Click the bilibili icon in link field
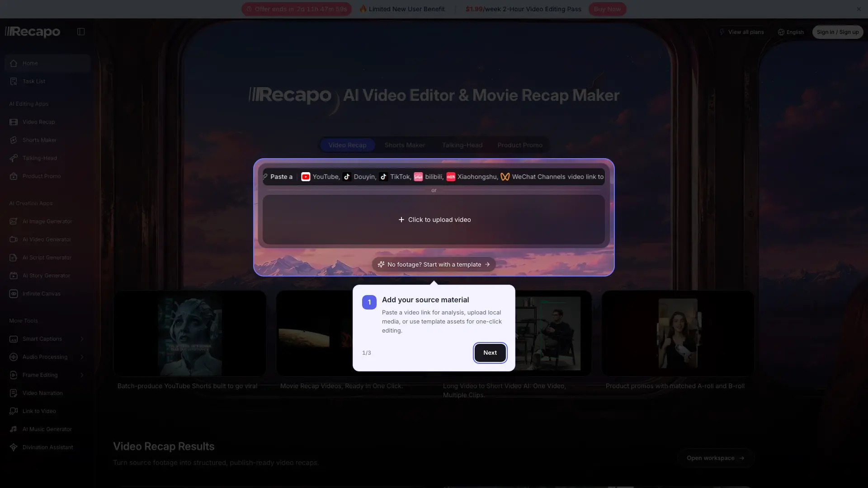This screenshot has height=488, width=868. (x=418, y=177)
